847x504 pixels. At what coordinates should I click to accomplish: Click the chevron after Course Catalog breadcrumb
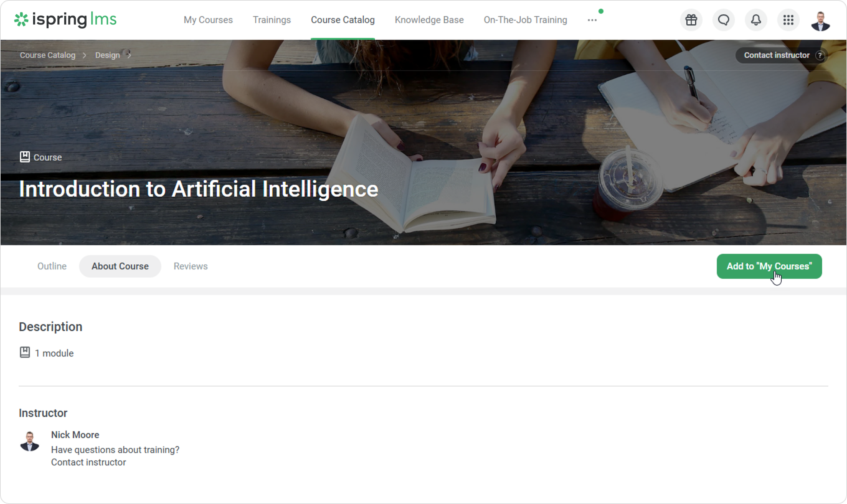(x=84, y=55)
